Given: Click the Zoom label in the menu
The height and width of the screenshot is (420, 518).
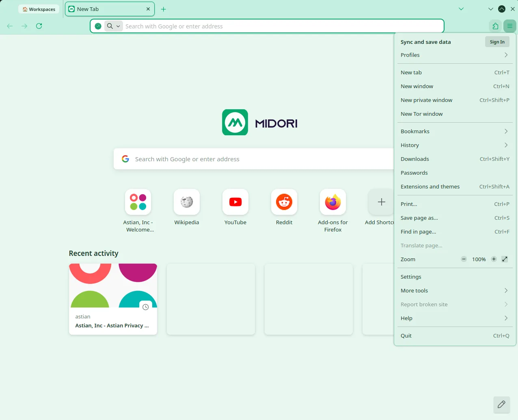Looking at the screenshot, I should click(408, 259).
